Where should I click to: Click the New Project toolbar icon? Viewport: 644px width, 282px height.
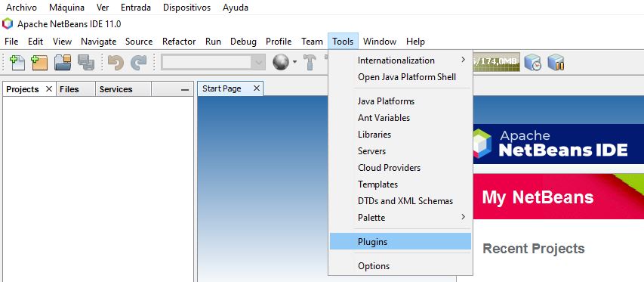point(39,63)
